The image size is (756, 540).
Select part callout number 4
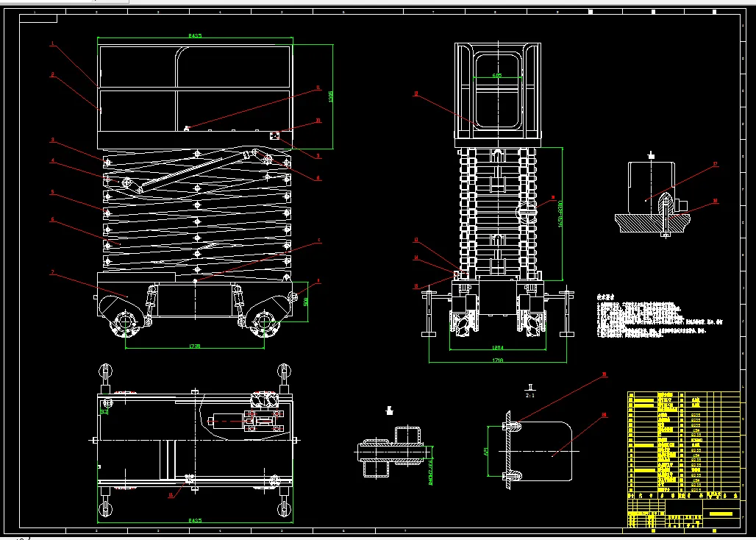pyautogui.click(x=52, y=161)
